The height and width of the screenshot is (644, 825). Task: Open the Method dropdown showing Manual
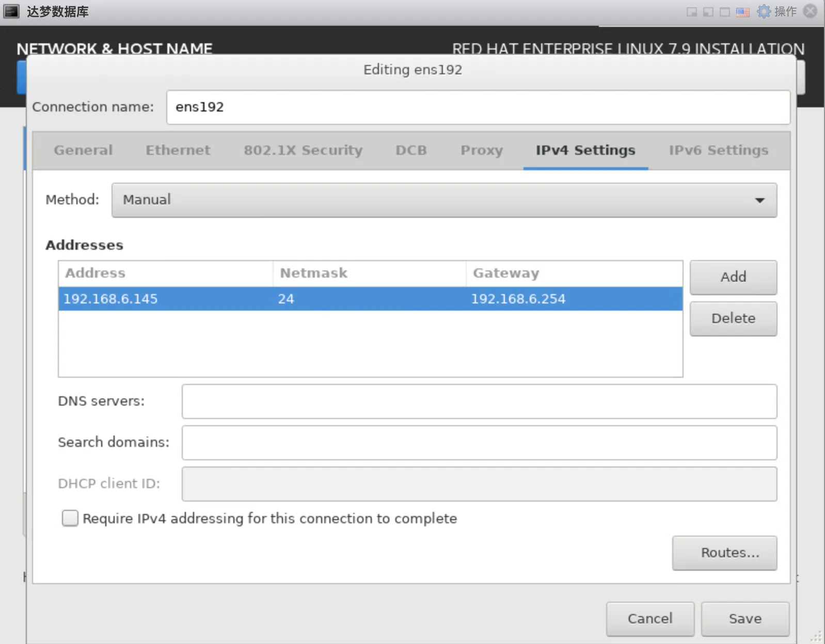tap(444, 200)
